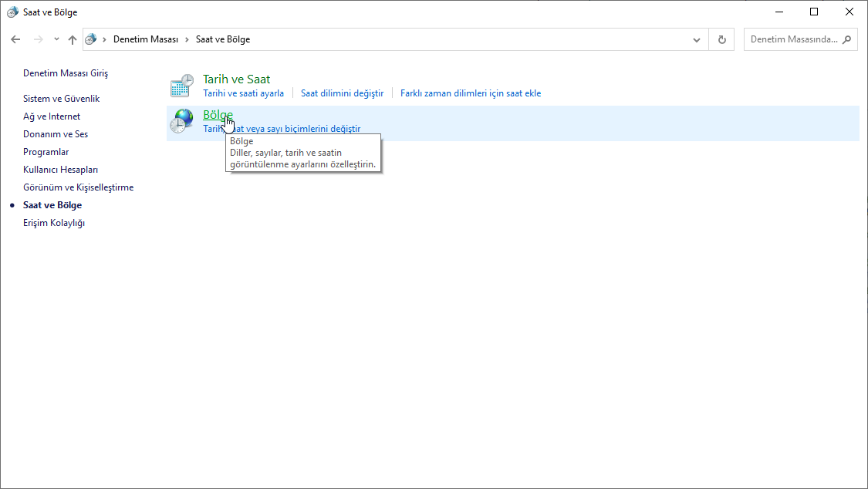Navigate up one level with up arrow
Screen dimensions: 868x489
(73, 39)
